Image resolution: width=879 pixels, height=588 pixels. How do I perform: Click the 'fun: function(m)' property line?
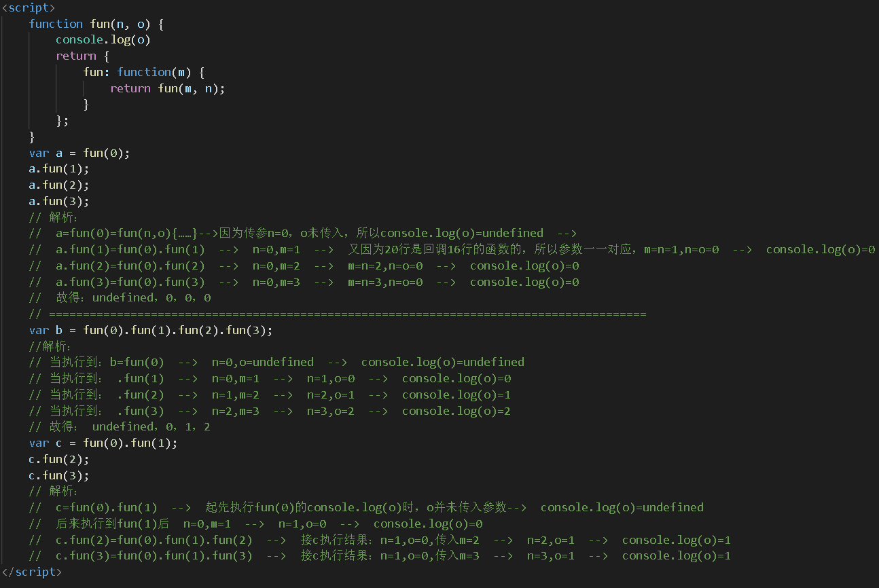click(x=143, y=72)
